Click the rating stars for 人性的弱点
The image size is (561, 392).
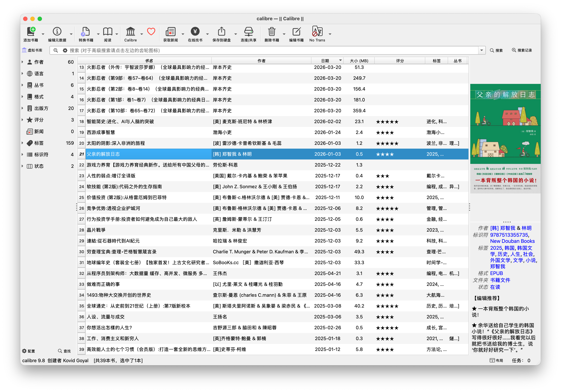pyautogui.click(x=382, y=176)
